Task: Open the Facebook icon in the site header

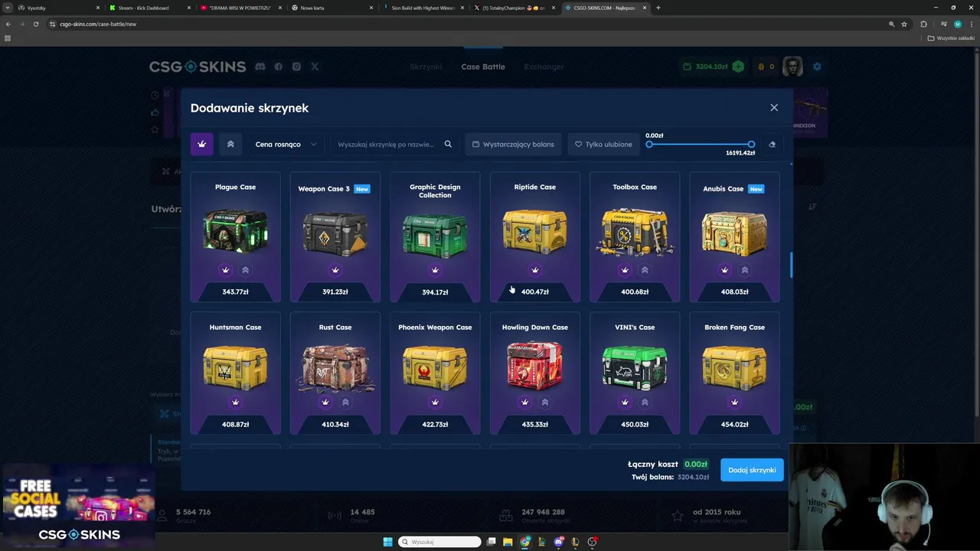Action: point(278,67)
